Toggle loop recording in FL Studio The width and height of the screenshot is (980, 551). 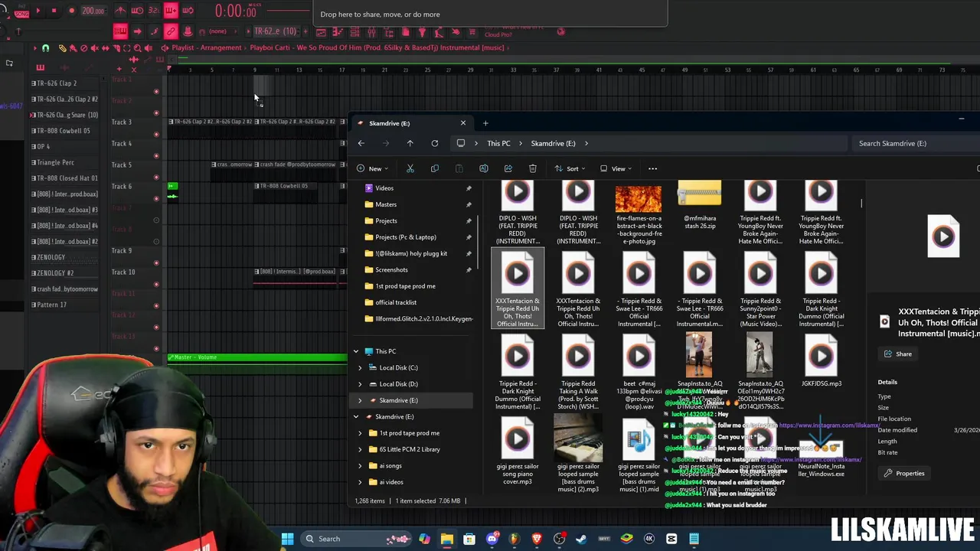point(188,11)
